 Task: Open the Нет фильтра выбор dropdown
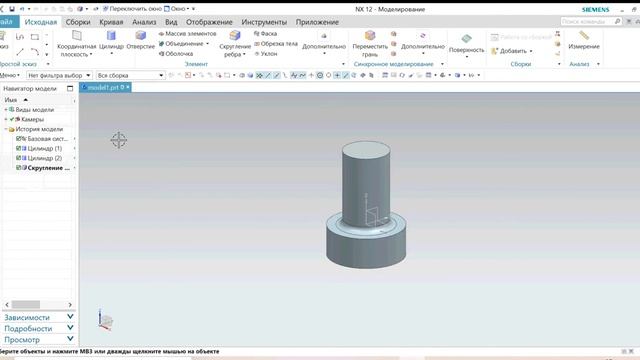(x=59, y=76)
